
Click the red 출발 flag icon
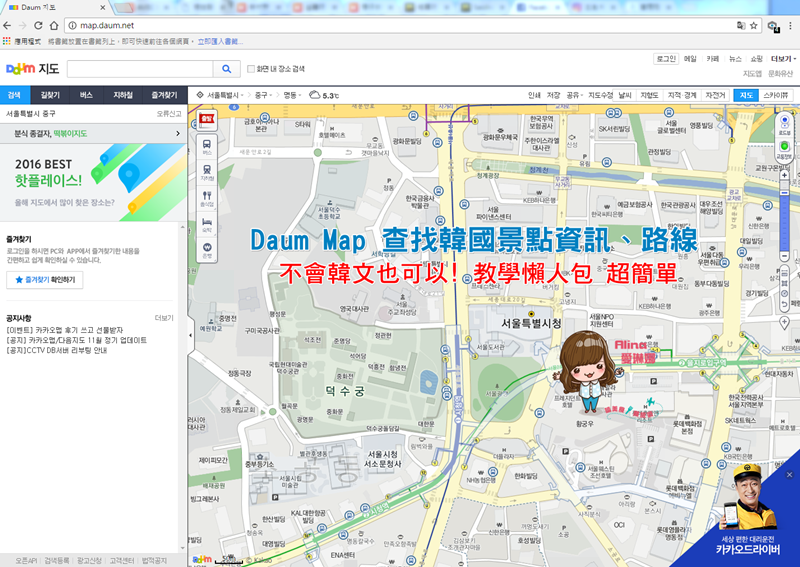207,119
